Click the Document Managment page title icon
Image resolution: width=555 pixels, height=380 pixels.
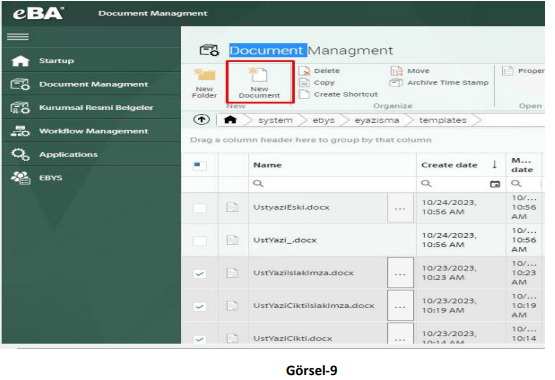tap(210, 50)
